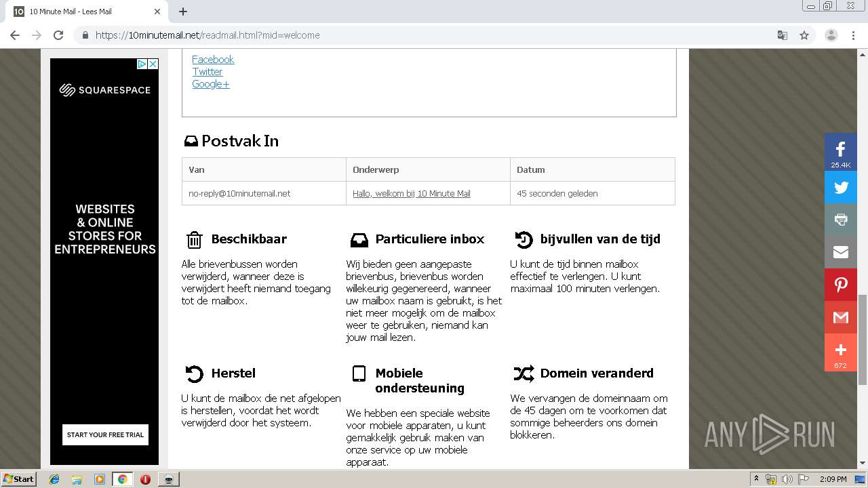
Task: Click the Van column header
Action: (264, 169)
